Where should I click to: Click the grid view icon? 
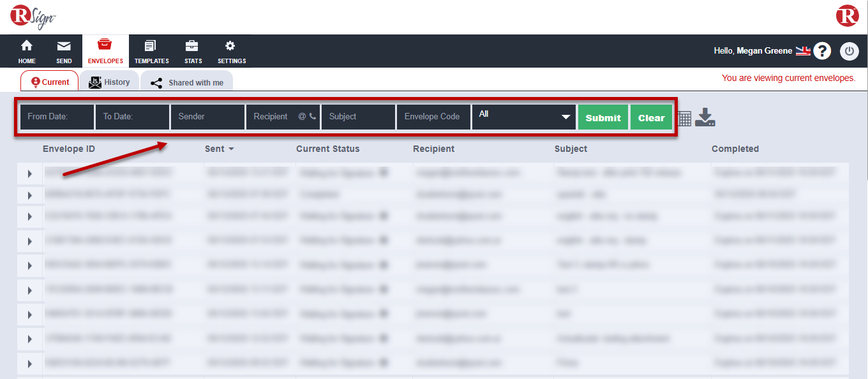tap(684, 118)
